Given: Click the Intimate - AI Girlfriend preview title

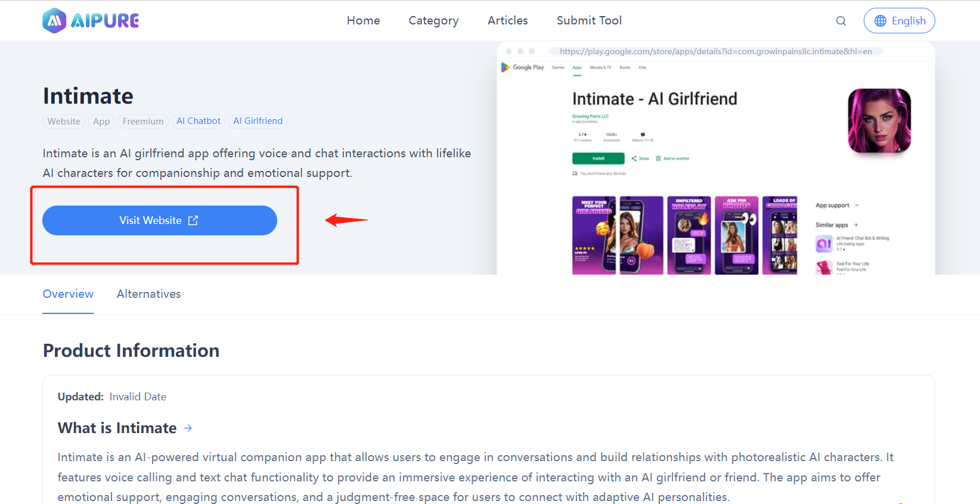Looking at the screenshot, I should point(655,99).
